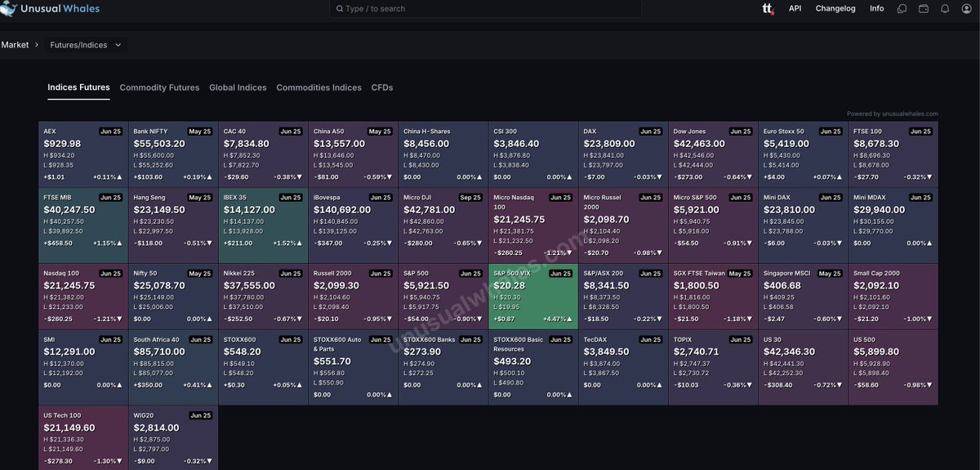Open the wallet icon
The image size is (980, 470).
pyautogui.click(x=924, y=8)
